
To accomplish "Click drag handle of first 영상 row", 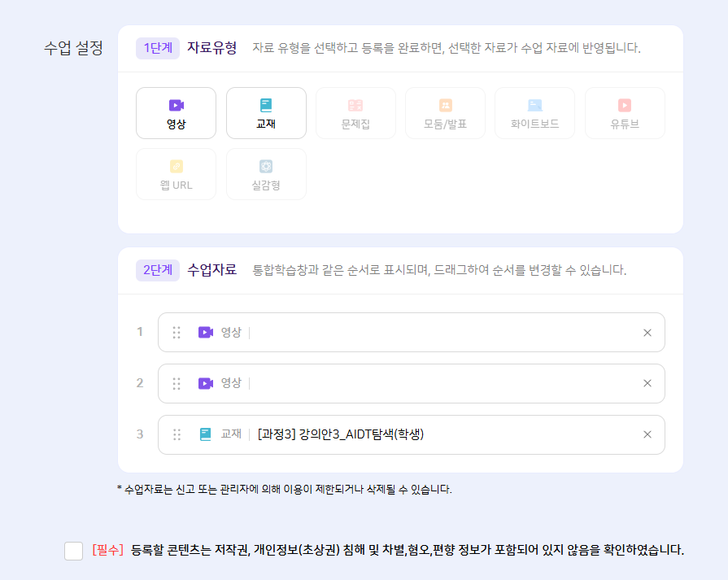I will pos(177,333).
